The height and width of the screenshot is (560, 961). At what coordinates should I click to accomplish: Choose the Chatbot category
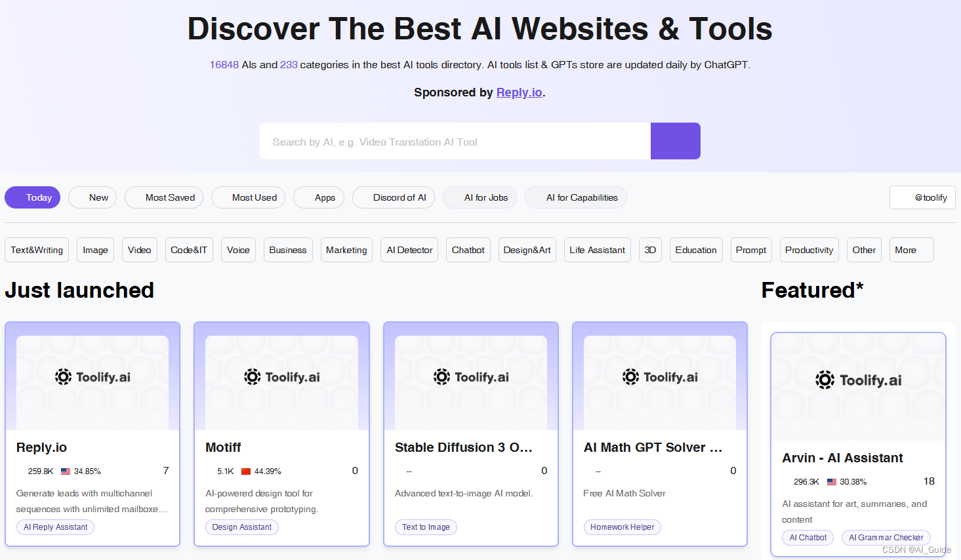coord(468,250)
